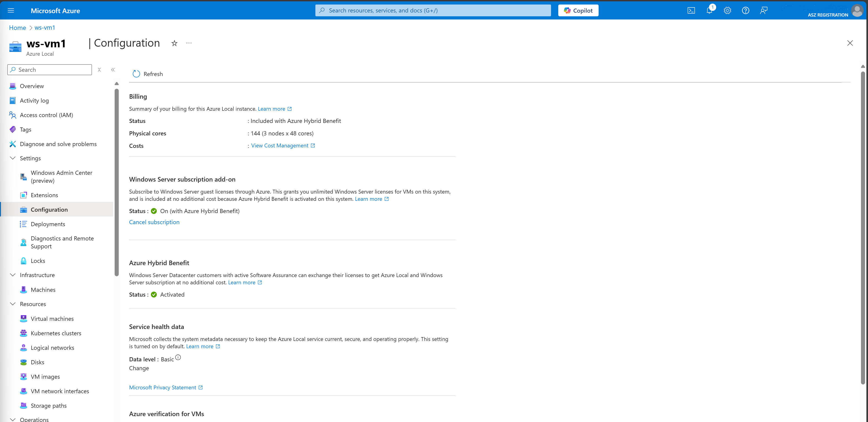Click the Cancel subscription link

pyautogui.click(x=154, y=222)
